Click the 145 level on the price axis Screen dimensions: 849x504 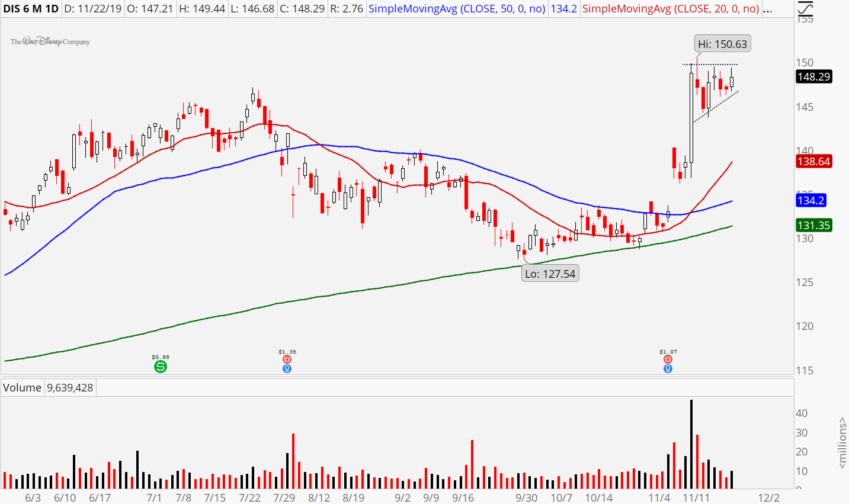(805, 107)
